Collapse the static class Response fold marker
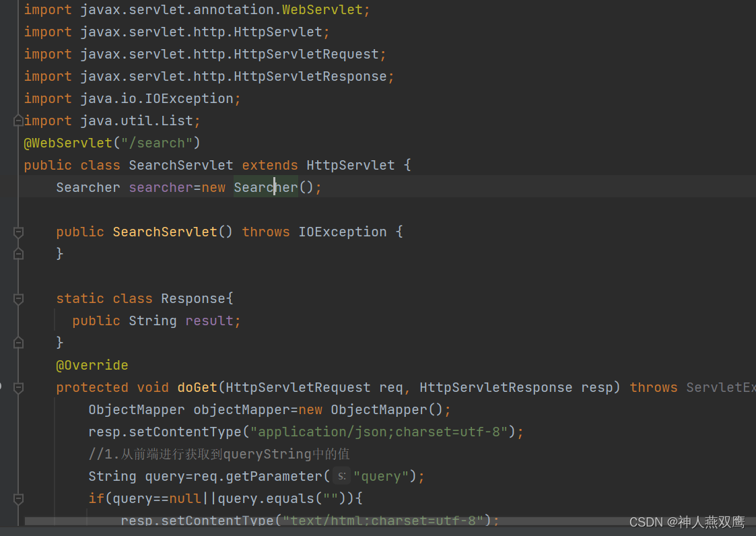This screenshot has width=756, height=536. 18,299
